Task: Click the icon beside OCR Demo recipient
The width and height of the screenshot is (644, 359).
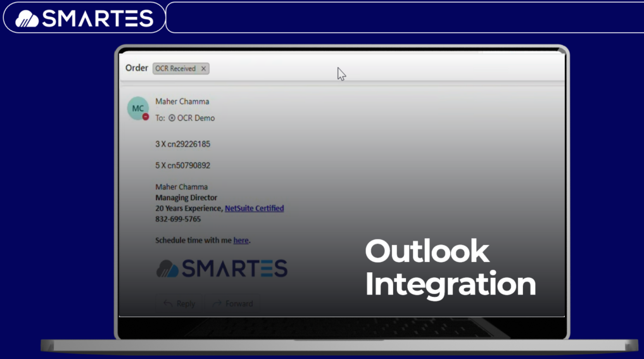Action: 172,118
